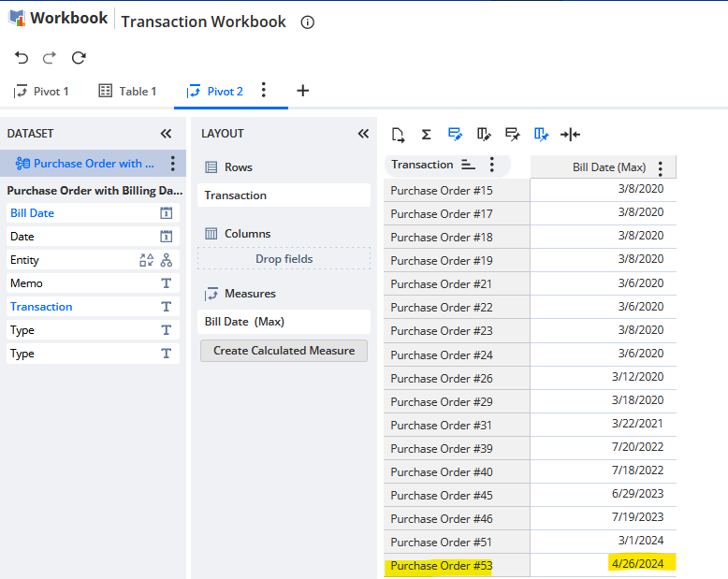Switch to the Table 1 tab

pyautogui.click(x=127, y=91)
